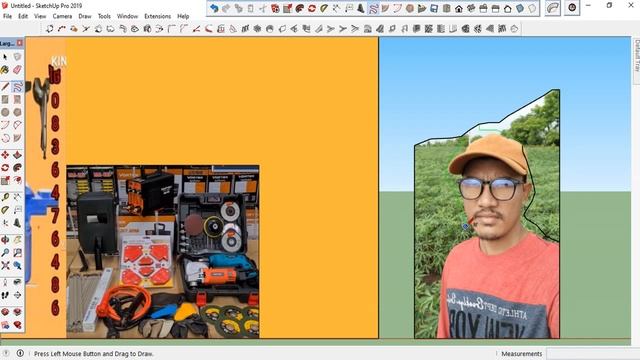640x360 pixels.
Task: Pick the Paint Bucket in the Large Tool Set
Action: [5, 70]
